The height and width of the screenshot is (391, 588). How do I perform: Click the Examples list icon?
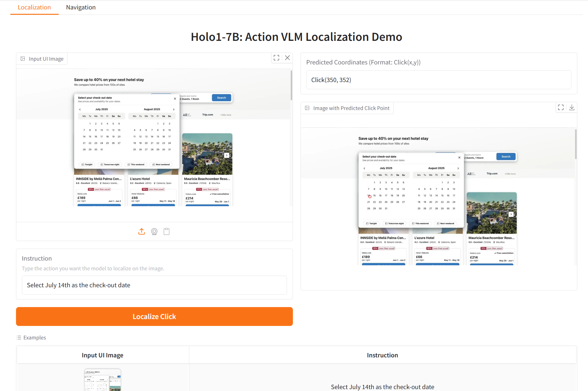tap(19, 338)
